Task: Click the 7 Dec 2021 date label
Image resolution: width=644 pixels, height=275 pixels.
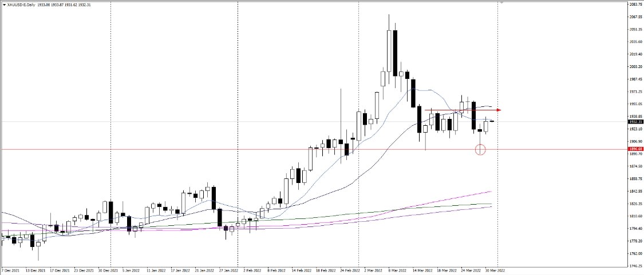Action: click(11, 269)
